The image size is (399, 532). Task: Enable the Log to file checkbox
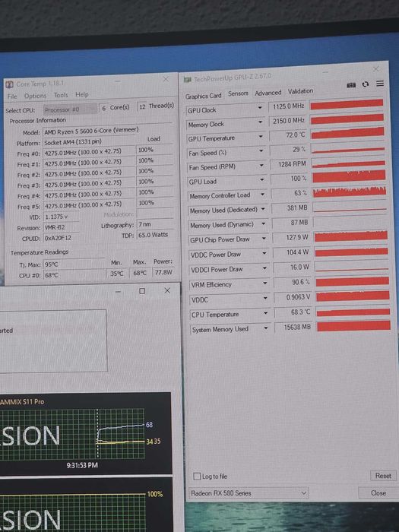tap(197, 477)
